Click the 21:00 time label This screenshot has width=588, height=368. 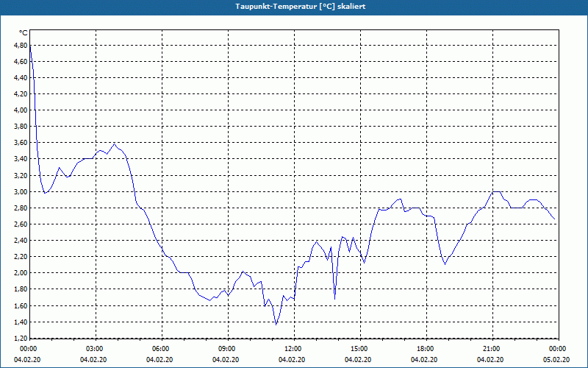[492, 349]
